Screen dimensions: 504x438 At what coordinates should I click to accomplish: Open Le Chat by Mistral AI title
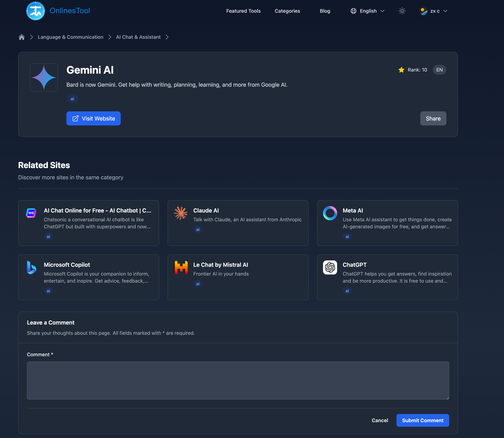pyautogui.click(x=220, y=265)
